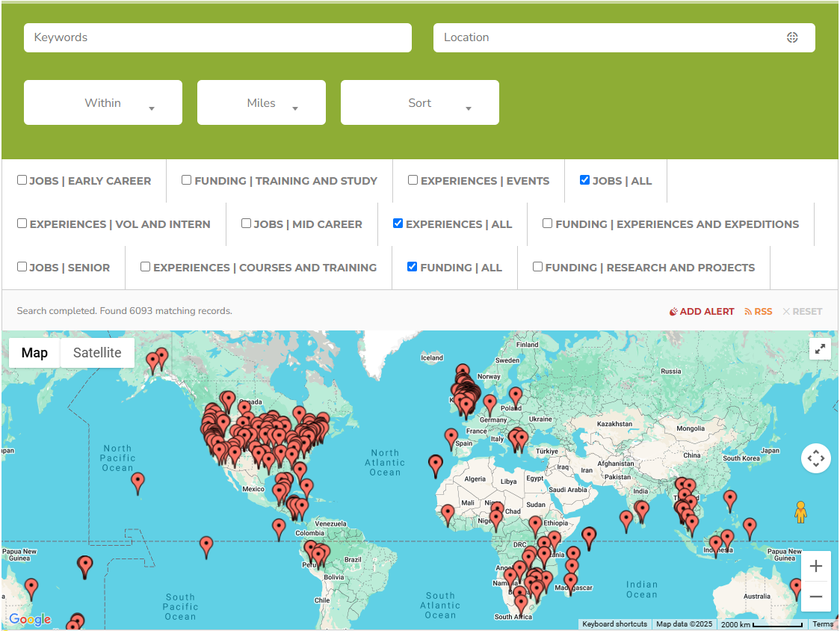The height and width of the screenshot is (631, 840).
Task: Click the RSS feed icon
Action: pos(750,311)
